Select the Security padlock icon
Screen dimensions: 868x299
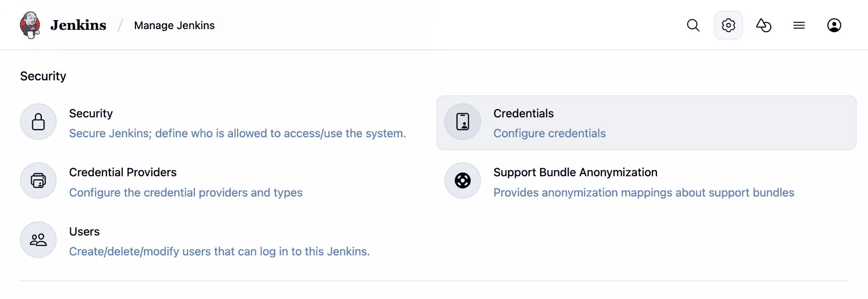point(38,122)
